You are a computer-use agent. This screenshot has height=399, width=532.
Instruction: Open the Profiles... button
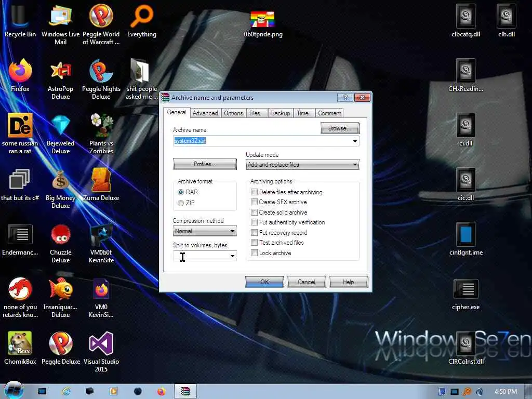coord(205,164)
